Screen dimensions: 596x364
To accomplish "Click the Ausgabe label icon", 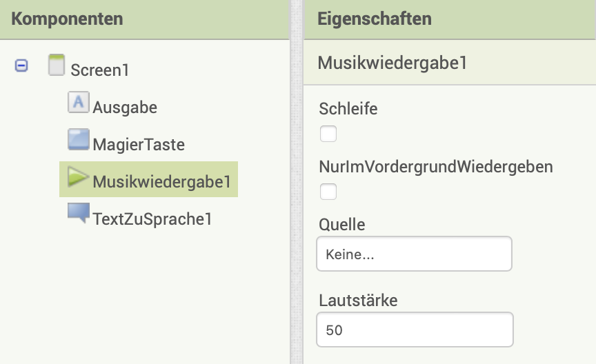I will coord(79,103).
